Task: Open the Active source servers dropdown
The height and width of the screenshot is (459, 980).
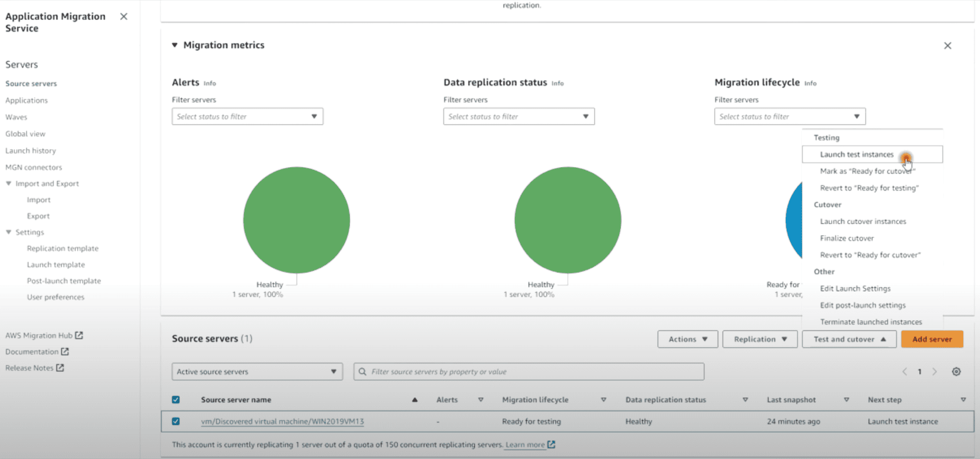Action: click(x=257, y=372)
